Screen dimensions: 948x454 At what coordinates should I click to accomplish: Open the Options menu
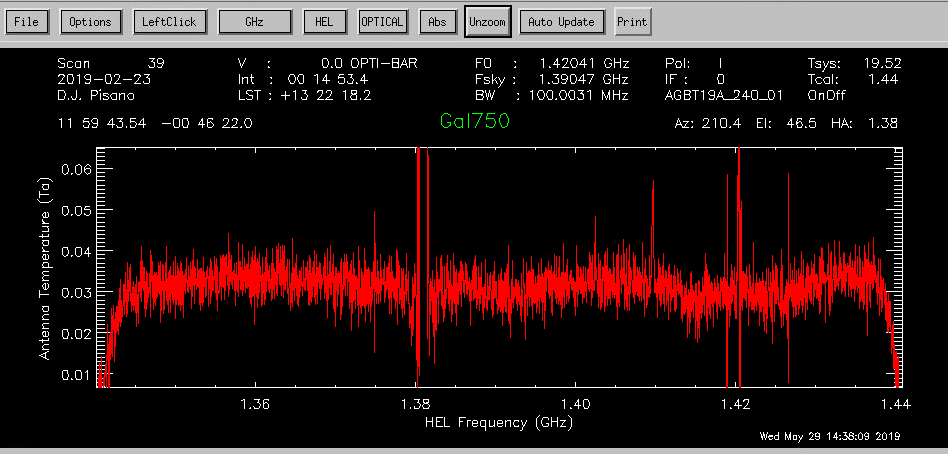(93, 22)
